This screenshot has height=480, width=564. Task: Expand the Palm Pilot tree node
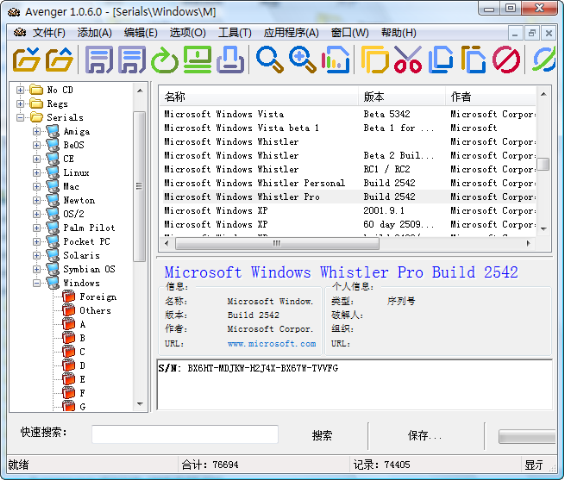click(37, 228)
